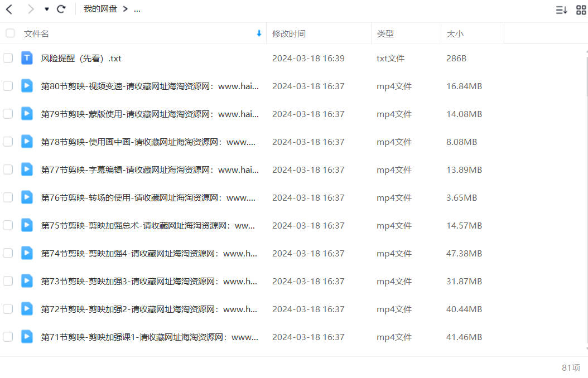Select file 第75节剪映-剪映加强总术
588x378 pixels.
(x=148, y=226)
